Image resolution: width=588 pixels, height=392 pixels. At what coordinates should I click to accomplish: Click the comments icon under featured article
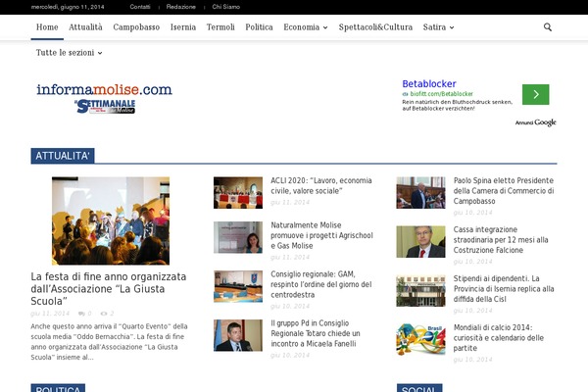pyautogui.click(x=82, y=314)
